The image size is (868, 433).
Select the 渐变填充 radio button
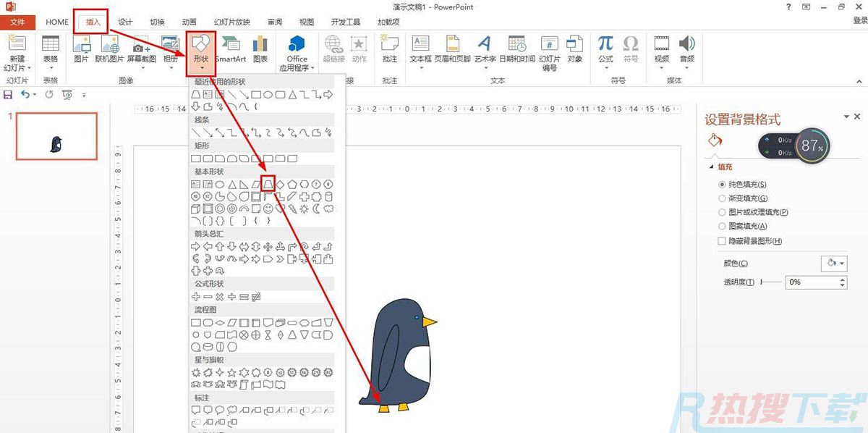pos(722,198)
